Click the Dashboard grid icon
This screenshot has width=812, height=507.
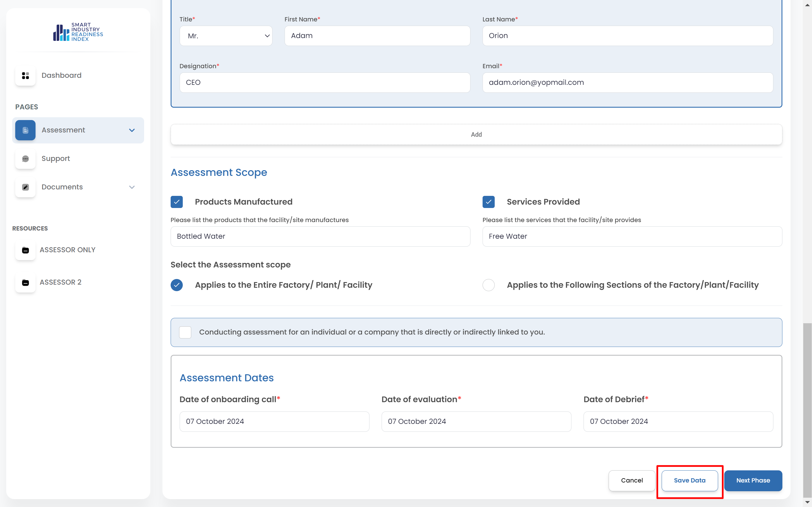25,76
